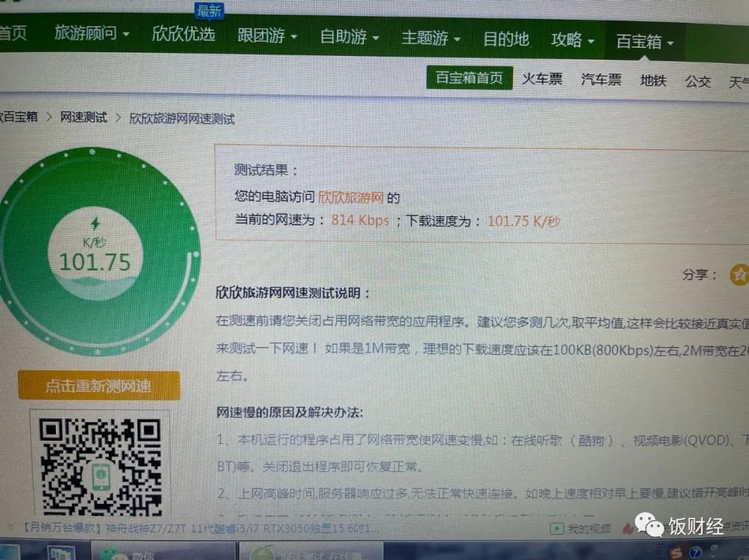Switch to the 火车票 tab
The image size is (749, 560).
coord(542,80)
